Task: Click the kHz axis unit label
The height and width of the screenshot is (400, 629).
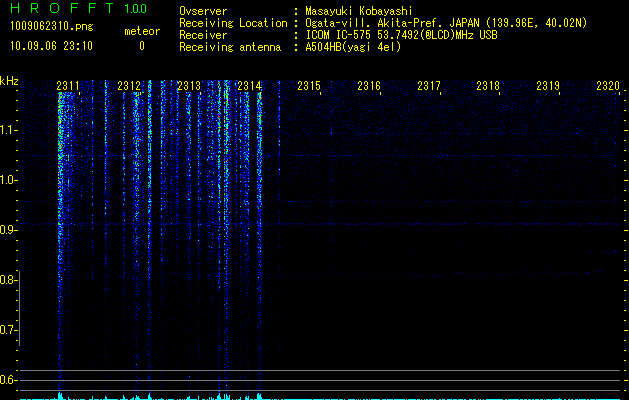Action: pyautogui.click(x=9, y=81)
